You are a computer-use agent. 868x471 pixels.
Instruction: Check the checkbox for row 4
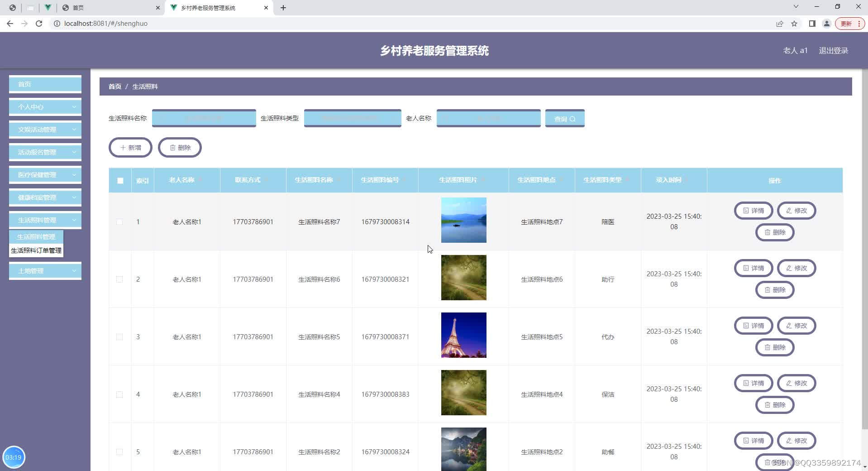[119, 394]
